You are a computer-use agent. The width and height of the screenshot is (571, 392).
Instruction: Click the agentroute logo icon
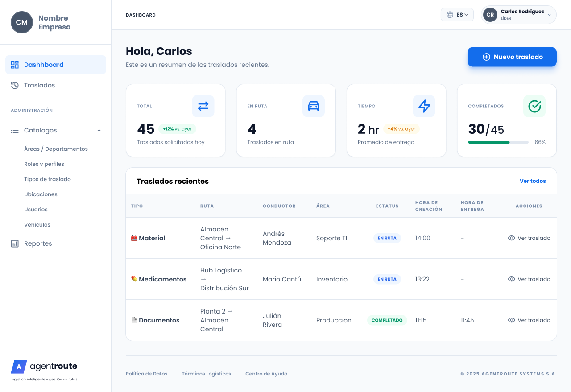(19, 367)
